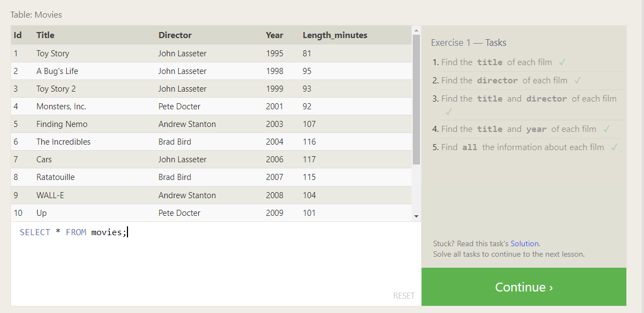
Task: Click director cell in Finding Nemo row
Action: coord(187,124)
